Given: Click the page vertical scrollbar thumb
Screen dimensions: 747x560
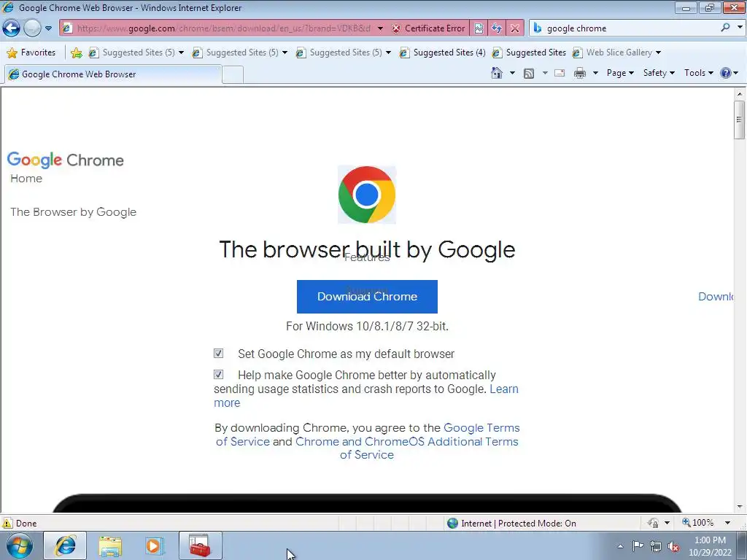Looking at the screenshot, I should 740,120.
